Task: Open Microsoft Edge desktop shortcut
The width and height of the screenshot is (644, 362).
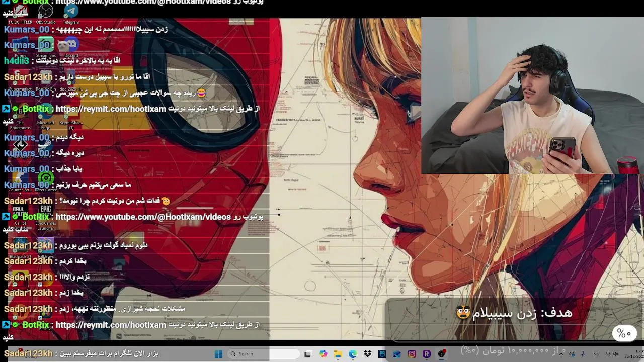Action: coord(46,115)
